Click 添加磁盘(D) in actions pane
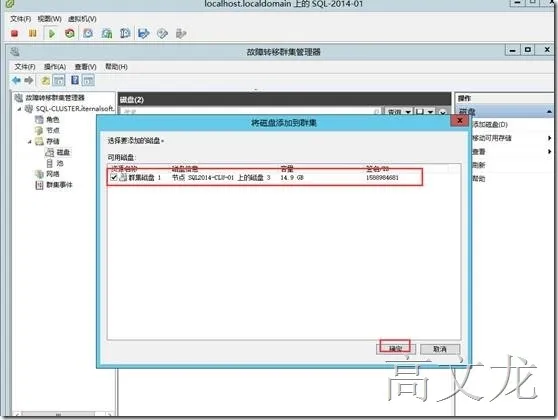 (490, 125)
